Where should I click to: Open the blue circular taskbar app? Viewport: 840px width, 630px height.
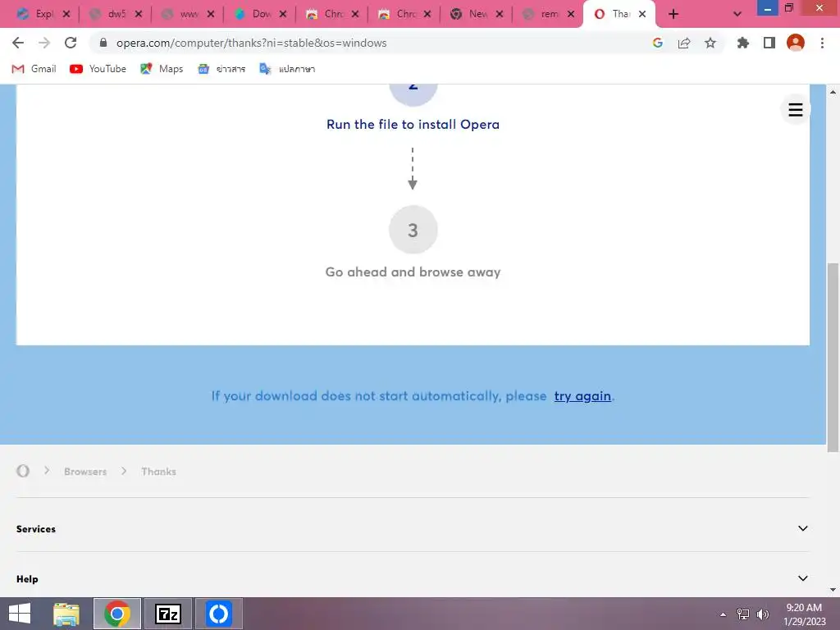coord(218,614)
